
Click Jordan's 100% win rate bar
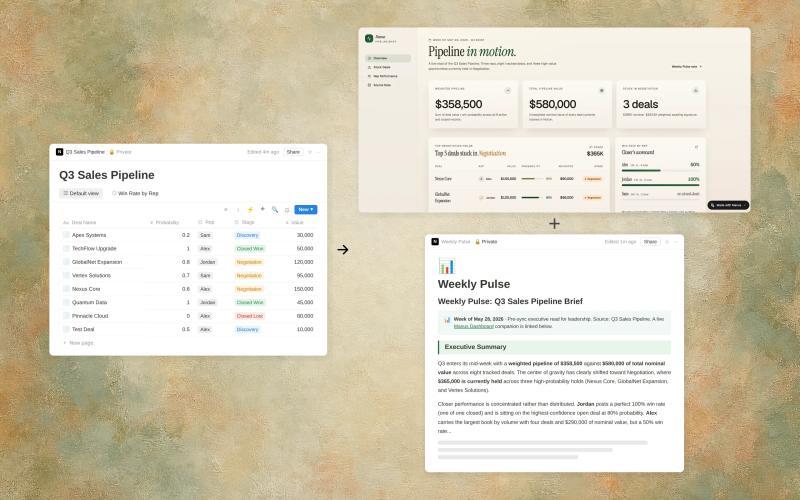(x=660, y=185)
